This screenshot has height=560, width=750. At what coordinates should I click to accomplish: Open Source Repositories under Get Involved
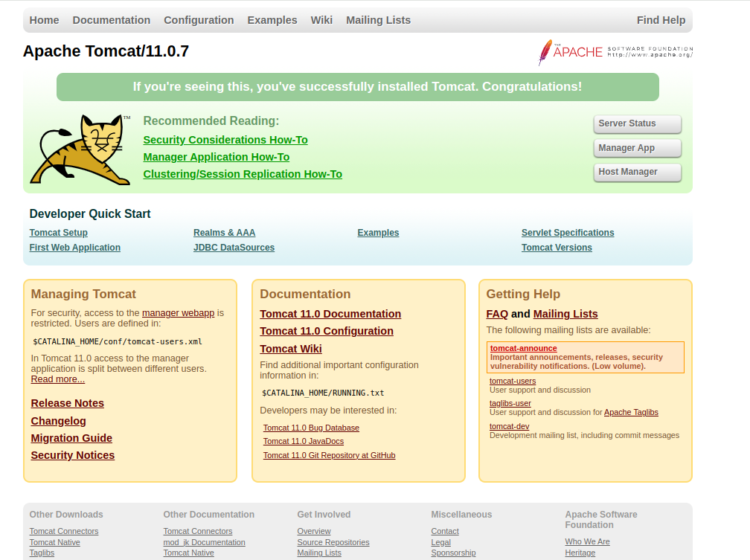333,542
